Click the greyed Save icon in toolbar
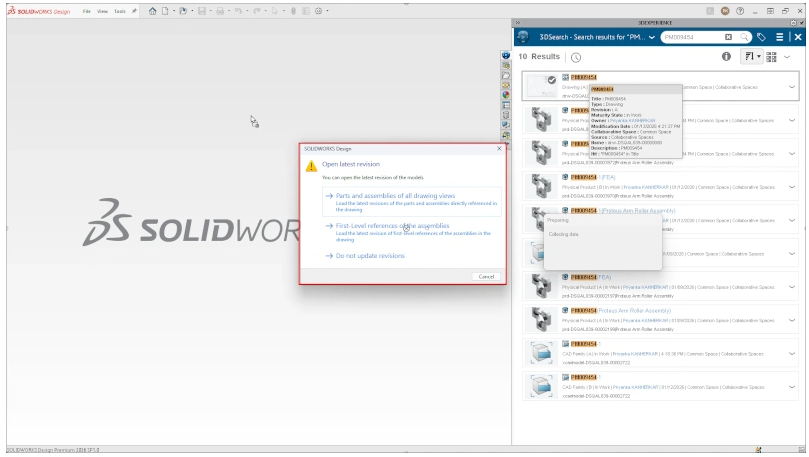This screenshot has height=457, width=809. 202,11
